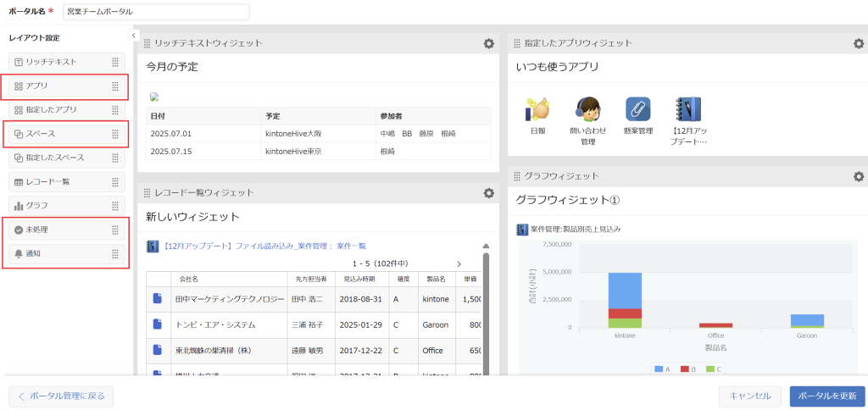Open record details for 田中マーケティングテクノロジー row
Screen dimensions: 868x410
click(156, 299)
